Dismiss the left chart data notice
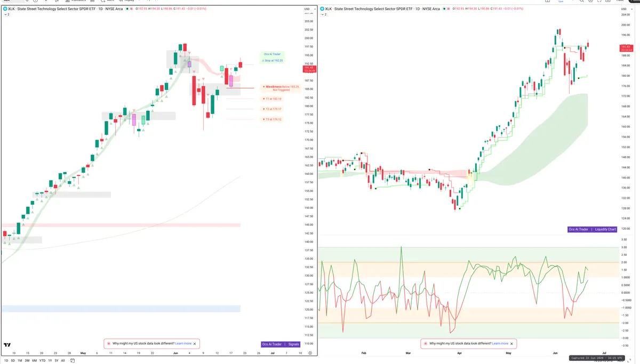 [x=195, y=344]
